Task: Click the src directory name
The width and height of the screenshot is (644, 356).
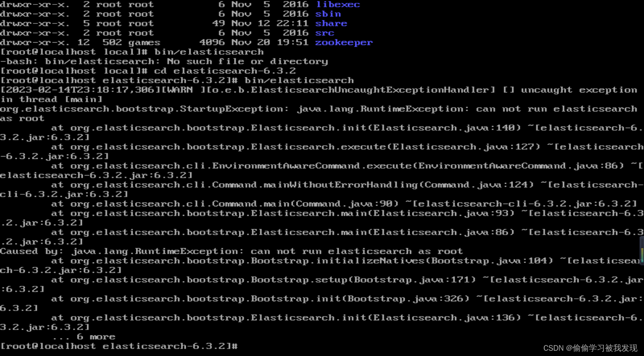Action: pyautogui.click(x=325, y=33)
